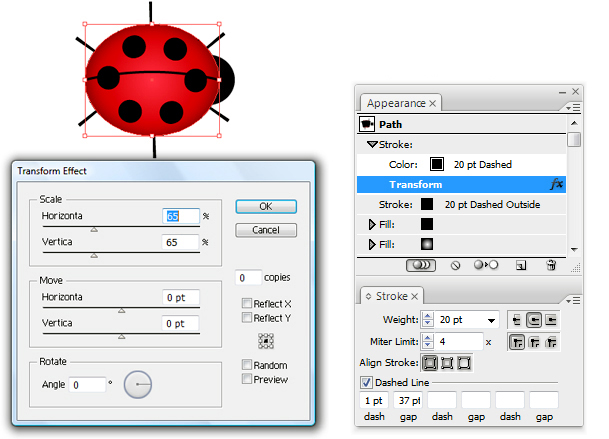Click the rotation angle dial
This screenshot has height=439, width=609.
tap(137, 384)
